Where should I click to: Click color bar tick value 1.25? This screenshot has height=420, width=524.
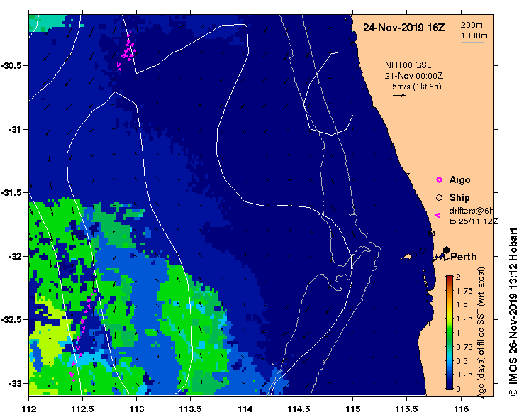pos(464,319)
